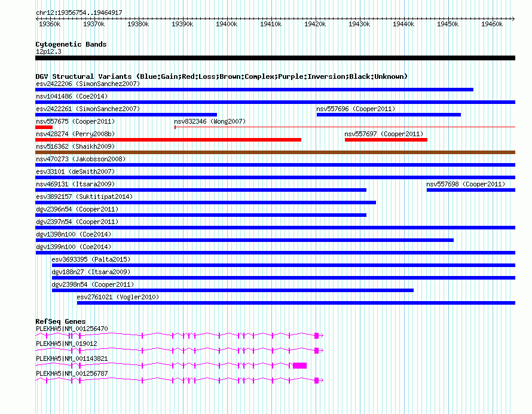Click the nsv428274 (Perry2008b) label
Screen dimensions: 532x414
coord(75,134)
